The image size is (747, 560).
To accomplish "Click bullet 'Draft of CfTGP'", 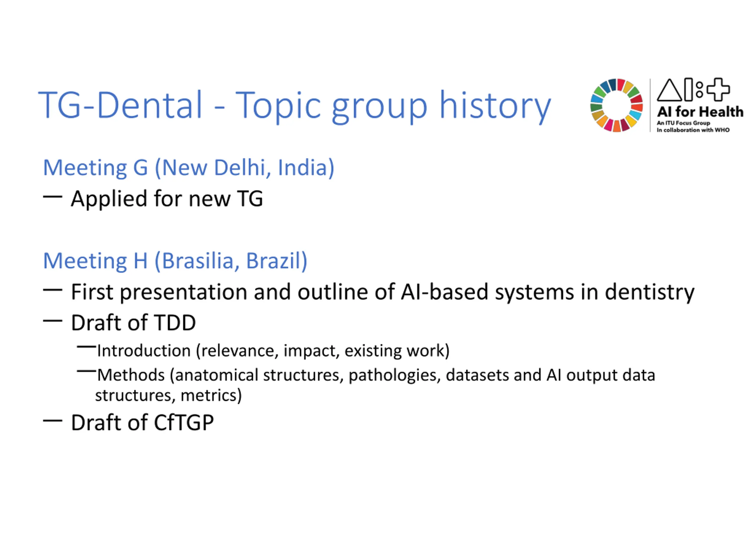I will [142, 423].
